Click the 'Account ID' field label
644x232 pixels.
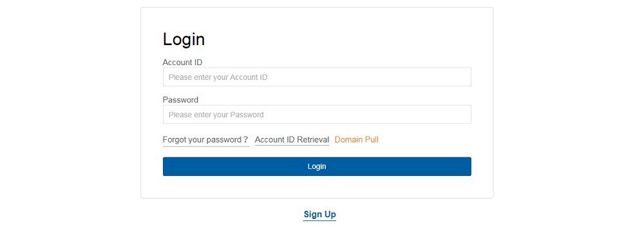coord(182,63)
